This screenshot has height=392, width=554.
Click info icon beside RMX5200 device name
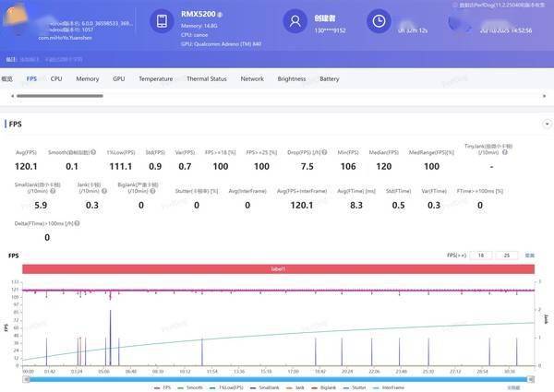218,16
